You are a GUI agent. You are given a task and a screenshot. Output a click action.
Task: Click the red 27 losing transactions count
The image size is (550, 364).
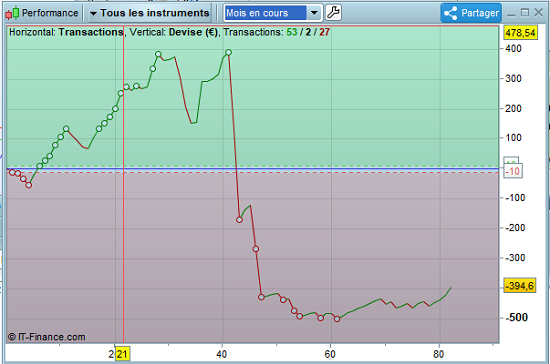[324, 32]
